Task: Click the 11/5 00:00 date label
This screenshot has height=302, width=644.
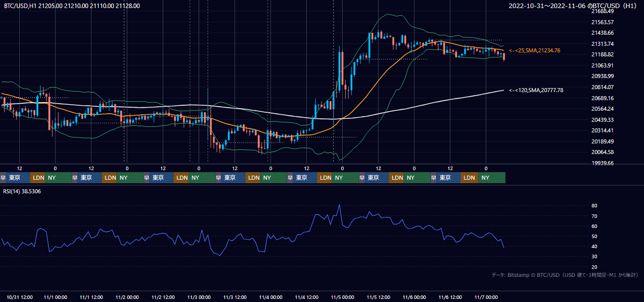Action: [343, 297]
